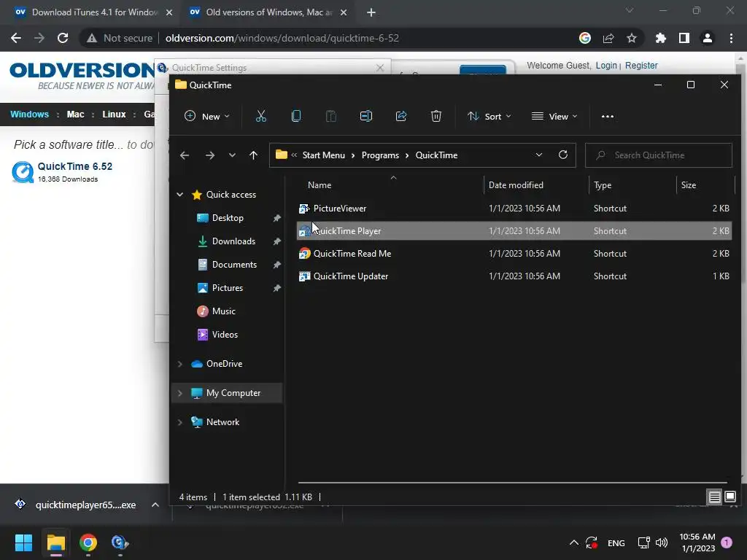Open the View dropdown
This screenshot has height=560, width=747.
click(x=554, y=116)
